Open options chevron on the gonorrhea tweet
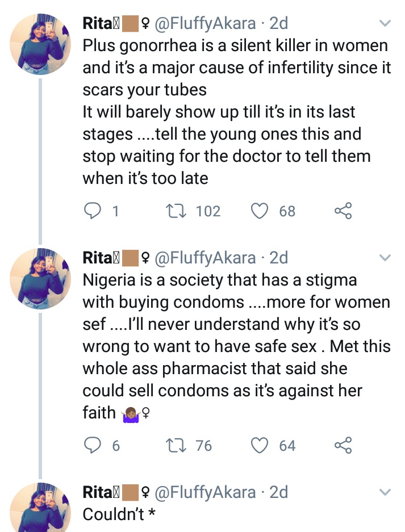Screen dimensions: 405x532 tap(385, 24)
